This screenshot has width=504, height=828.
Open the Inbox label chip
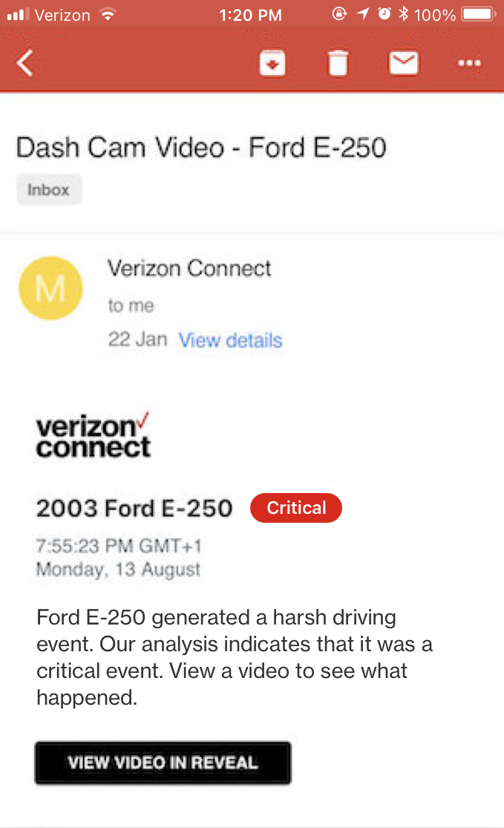coord(49,189)
